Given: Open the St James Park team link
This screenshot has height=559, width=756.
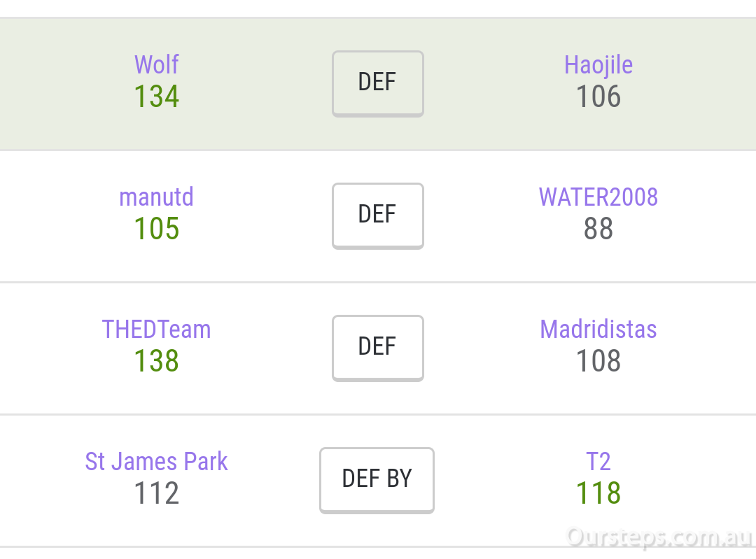Looking at the screenshot, I should [x=156, y=461].
